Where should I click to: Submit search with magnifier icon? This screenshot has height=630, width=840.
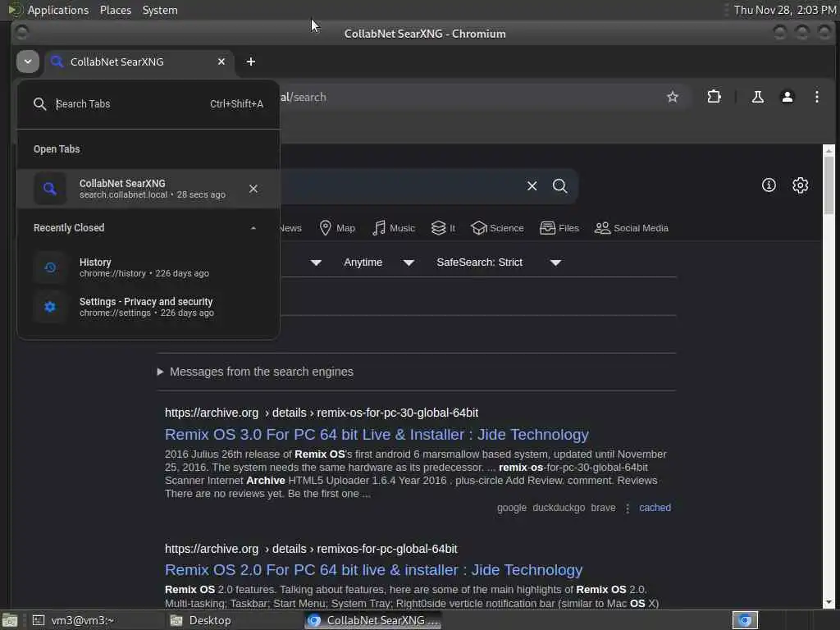[x=559, y=186]
